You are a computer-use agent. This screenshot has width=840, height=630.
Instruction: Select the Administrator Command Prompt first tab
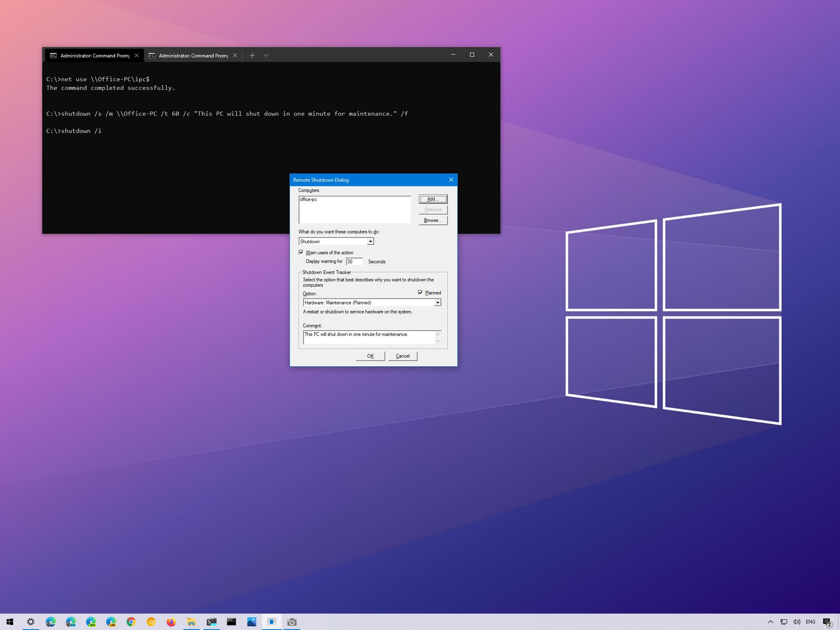93,55
